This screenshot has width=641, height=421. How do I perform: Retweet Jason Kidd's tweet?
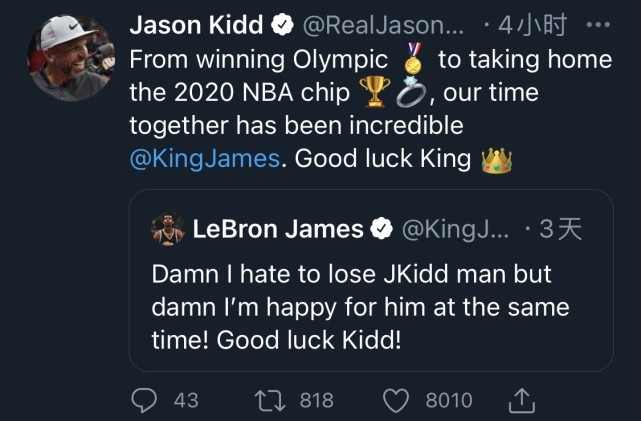point(269,400)
